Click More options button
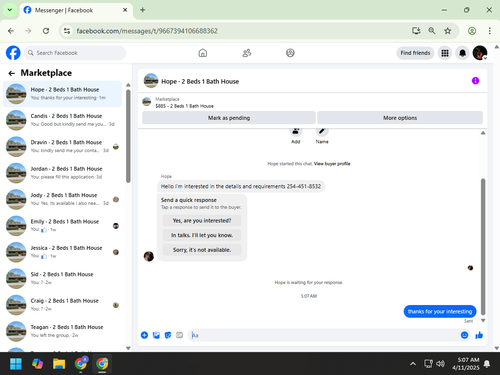The width and height of the screenshot is (500, 375). (x=400, y=118)
